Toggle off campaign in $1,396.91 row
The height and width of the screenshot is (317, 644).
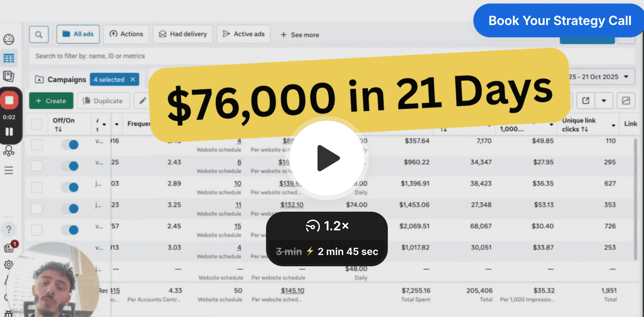[70, 187]
